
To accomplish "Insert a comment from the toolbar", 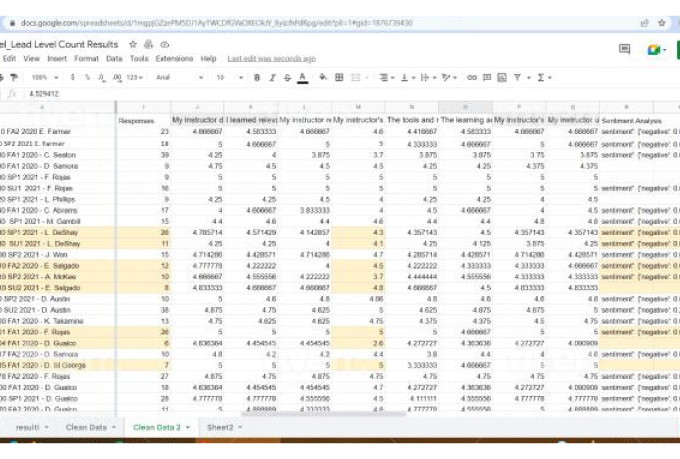I will point(487,77).
